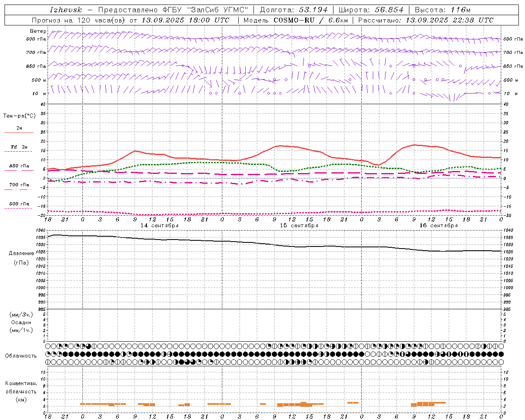The image size is (525, 420).
Task: Click the latitude value "Широта: 56.854"
Action: coord(371,10)
